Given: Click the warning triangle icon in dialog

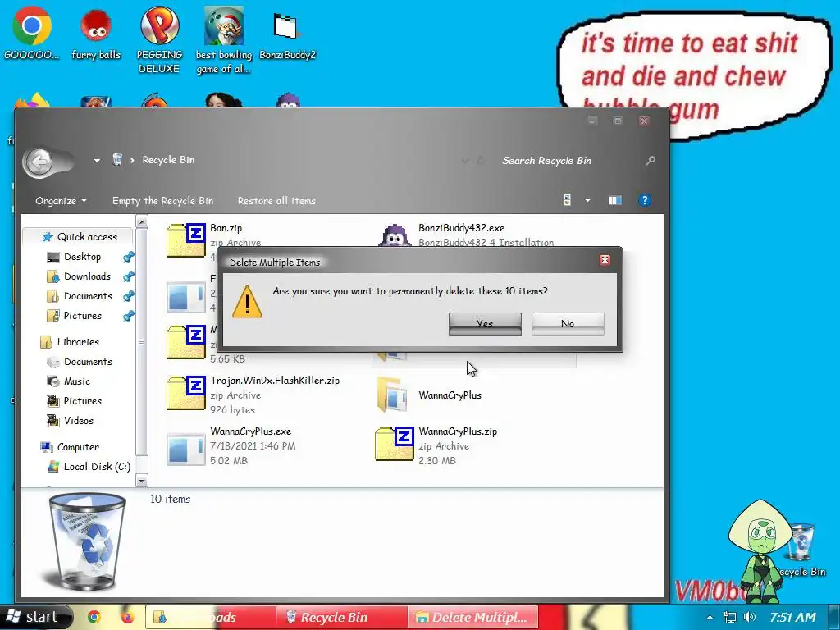Looking at the screenshot, I should pos(247,302).
